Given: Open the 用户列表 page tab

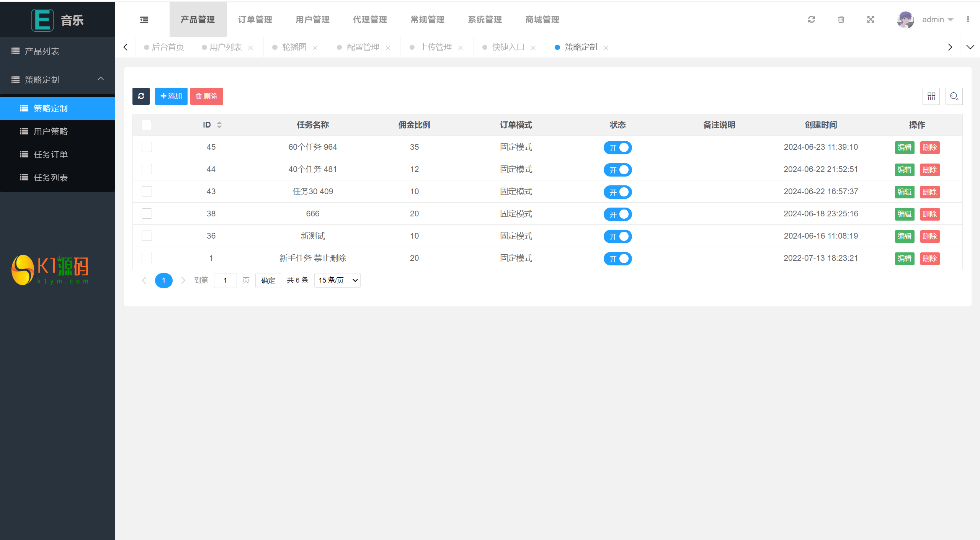Looking at the screenshot, I should tap(225, 47).
